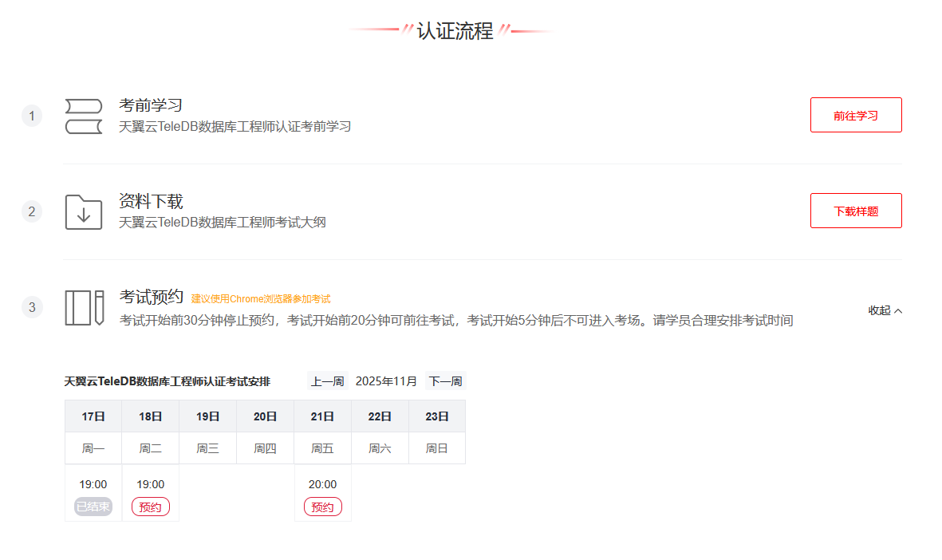Viewport: 942px width, 560px height.
Task: Click the 20:00 time under 21日
Action: point(322,484)
